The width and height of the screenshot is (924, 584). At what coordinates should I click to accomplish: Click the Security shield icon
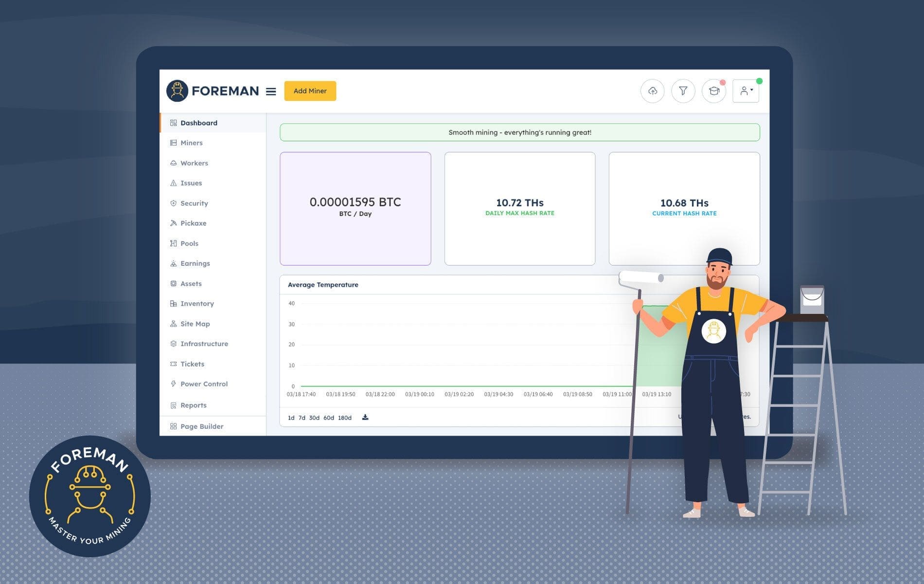click(173, 203)
